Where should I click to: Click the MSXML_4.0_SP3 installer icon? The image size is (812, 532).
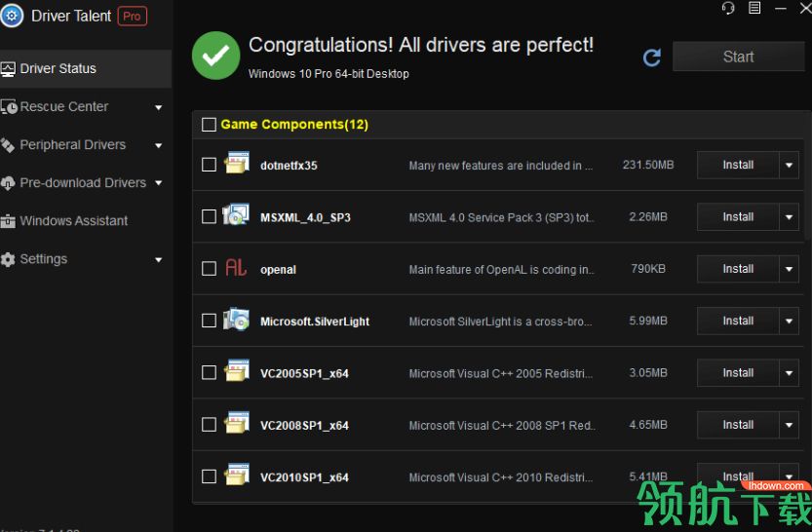click(236, 214)
